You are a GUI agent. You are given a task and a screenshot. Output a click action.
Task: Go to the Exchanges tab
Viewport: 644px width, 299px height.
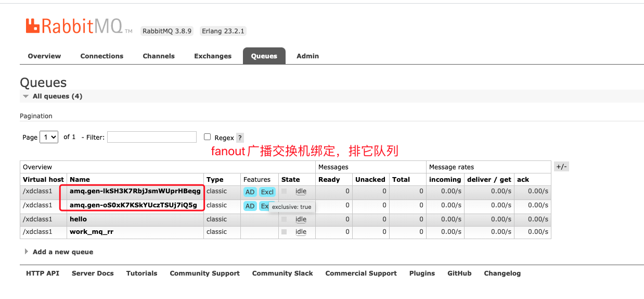(x=213, y=56)
